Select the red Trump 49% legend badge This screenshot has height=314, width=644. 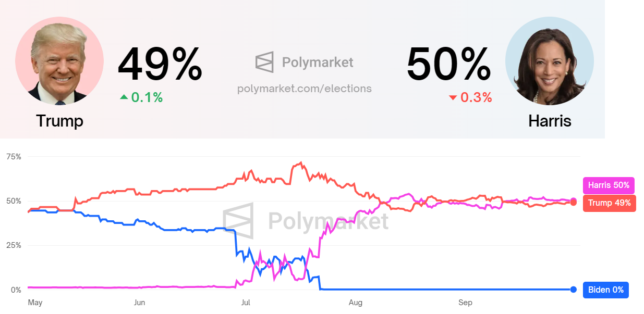pyautogui.click(x=609, y=203)
